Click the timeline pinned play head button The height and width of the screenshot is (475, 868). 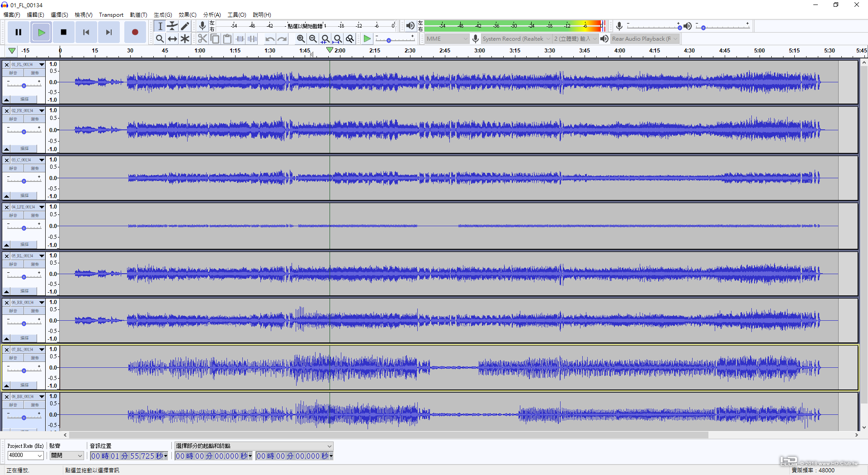(x=12, y=51)
